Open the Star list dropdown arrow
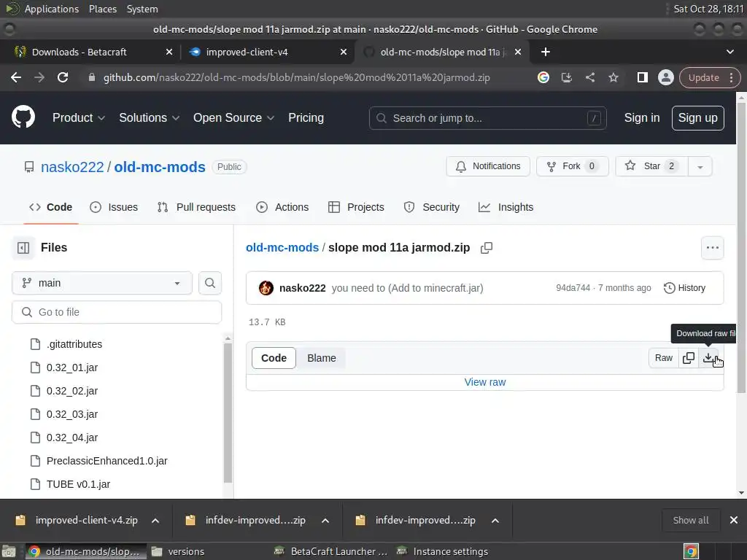The image size is (747, 560). coord(700,166)
